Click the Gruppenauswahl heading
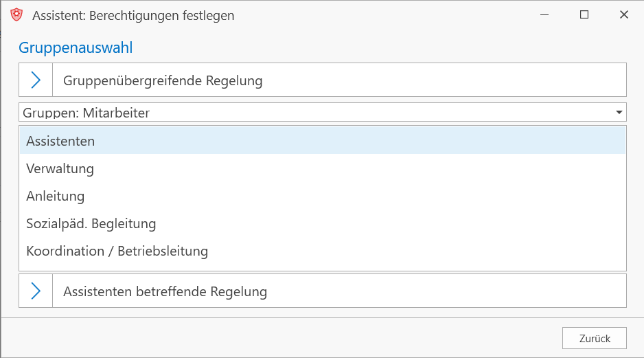This screenshot has width=644, height=358. [x=76, y=47]
